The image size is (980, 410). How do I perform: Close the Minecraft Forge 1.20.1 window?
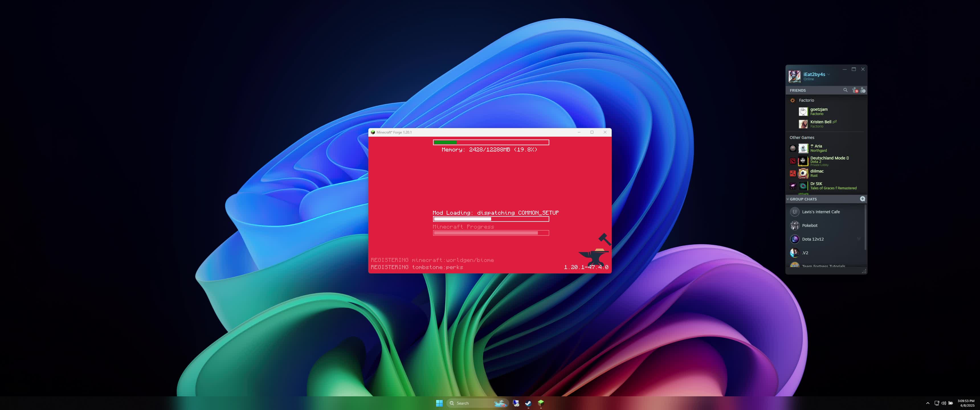click(x=605, y=132)
